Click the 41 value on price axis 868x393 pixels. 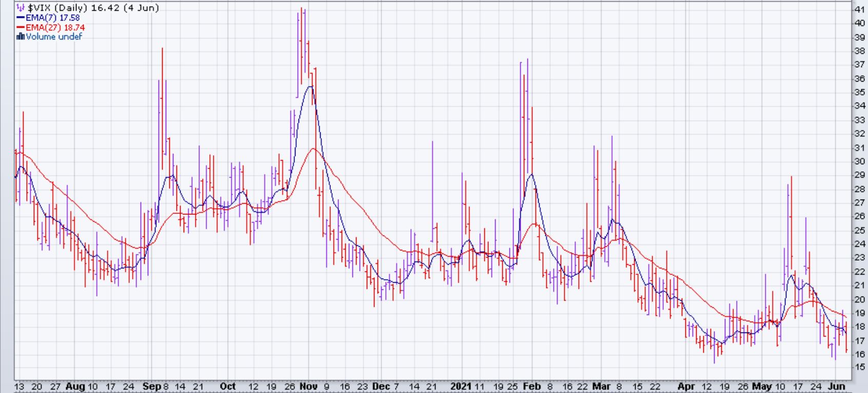[859, 9]
